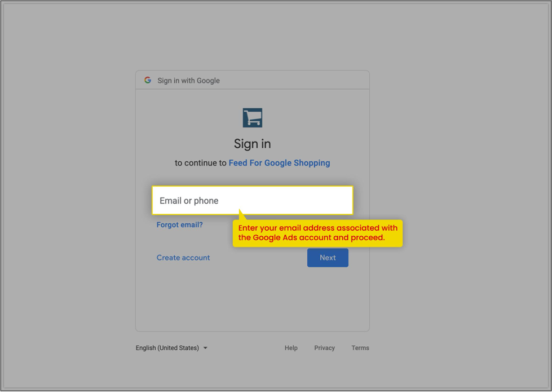552x392 pixels.
Task: Open the Feed For Google Shopping link
Action: (279, 163)
